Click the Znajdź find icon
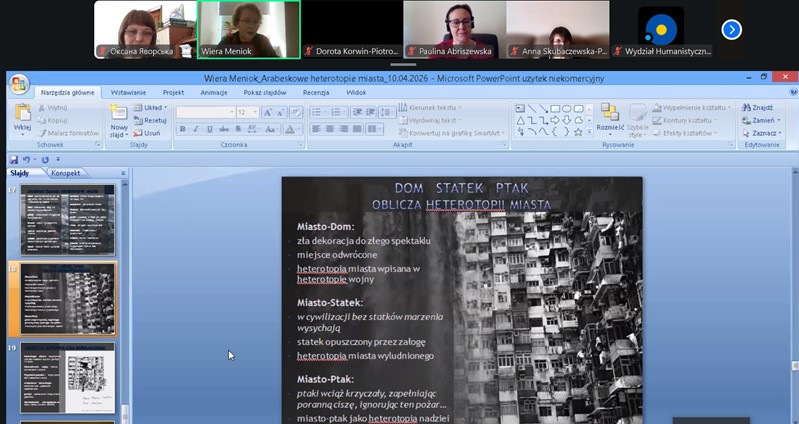The width and height of the screenshot is (799, 424). pos(762,106)
